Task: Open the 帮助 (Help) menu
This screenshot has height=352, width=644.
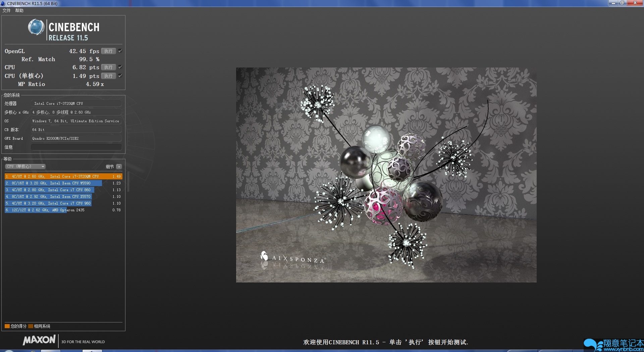Action: tap(19, 11)
